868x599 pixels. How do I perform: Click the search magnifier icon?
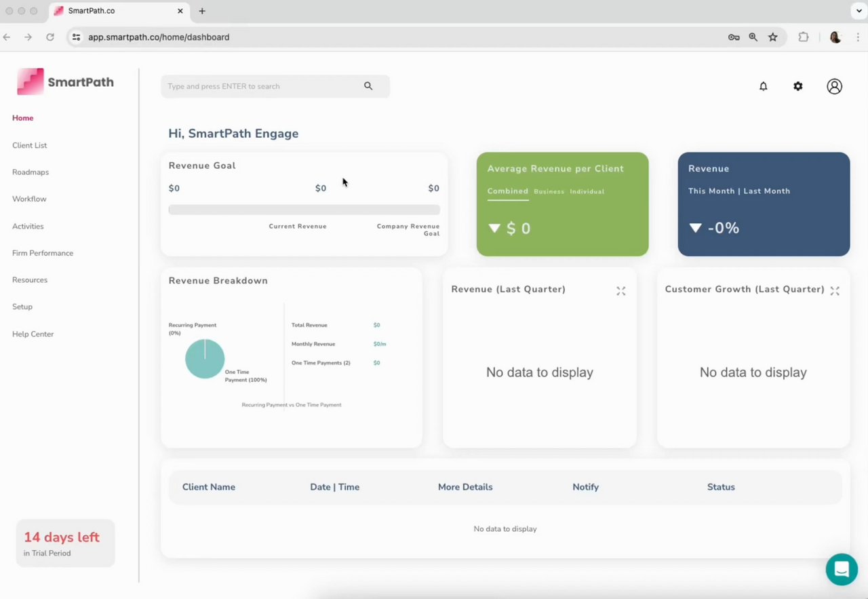pyautogui.click(x=368, y=86)
